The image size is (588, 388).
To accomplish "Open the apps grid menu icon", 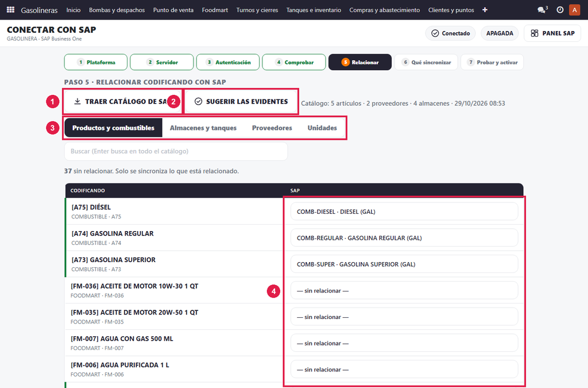I will click(10, 10).
